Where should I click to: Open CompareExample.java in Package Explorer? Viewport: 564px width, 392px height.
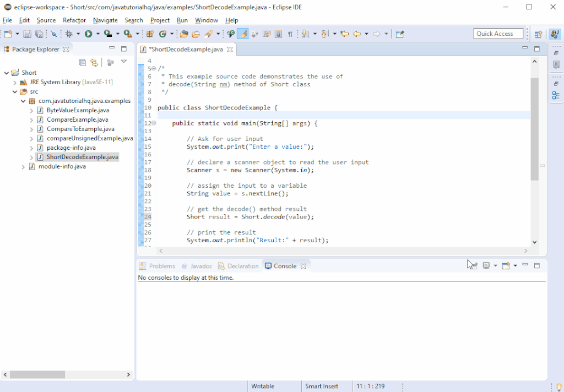[x=77, y=119]
